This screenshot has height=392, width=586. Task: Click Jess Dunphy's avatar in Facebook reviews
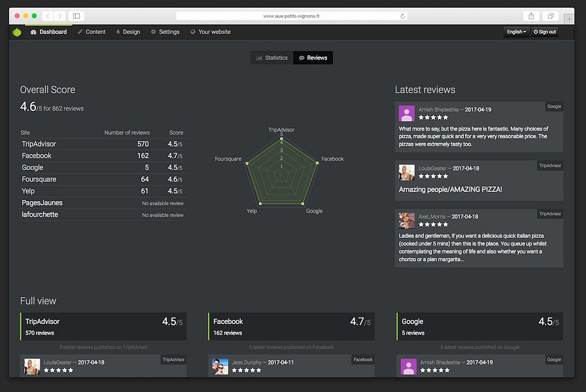click(x=220, y=367)
